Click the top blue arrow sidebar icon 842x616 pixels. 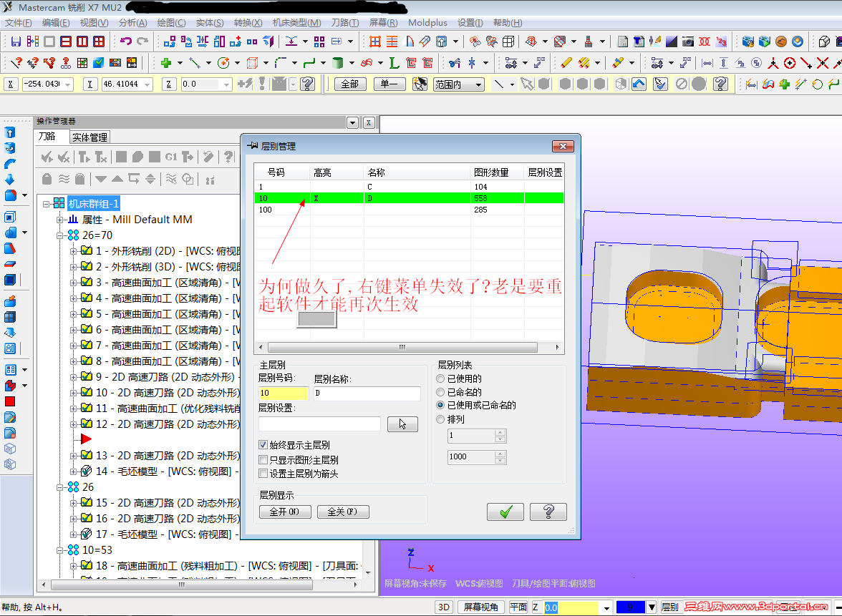pos(10,132)
